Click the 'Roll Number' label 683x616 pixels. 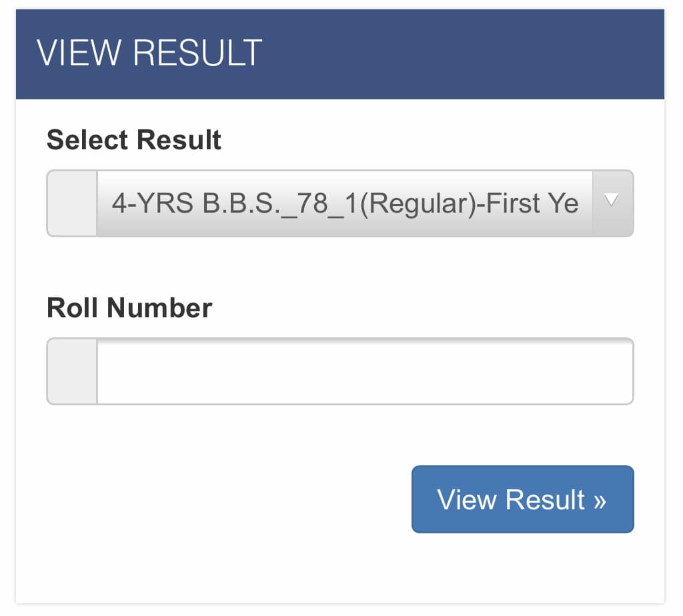tap(129, 308)
